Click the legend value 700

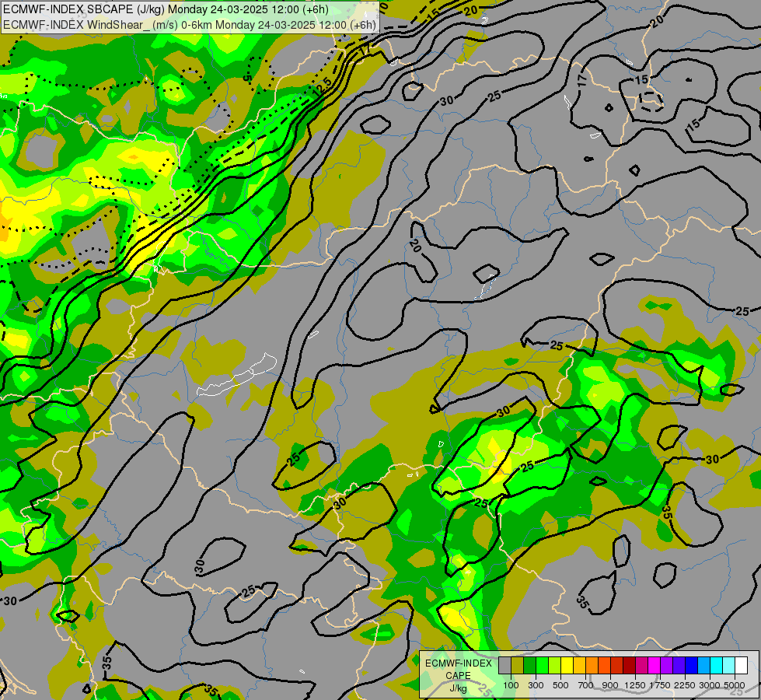coord(586,685)
